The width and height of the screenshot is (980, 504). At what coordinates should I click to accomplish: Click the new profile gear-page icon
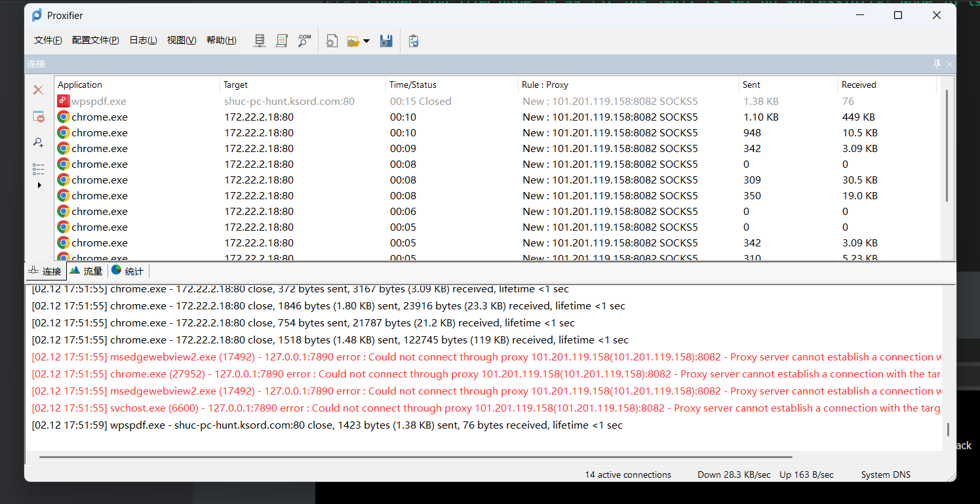[x=332, y=41]
